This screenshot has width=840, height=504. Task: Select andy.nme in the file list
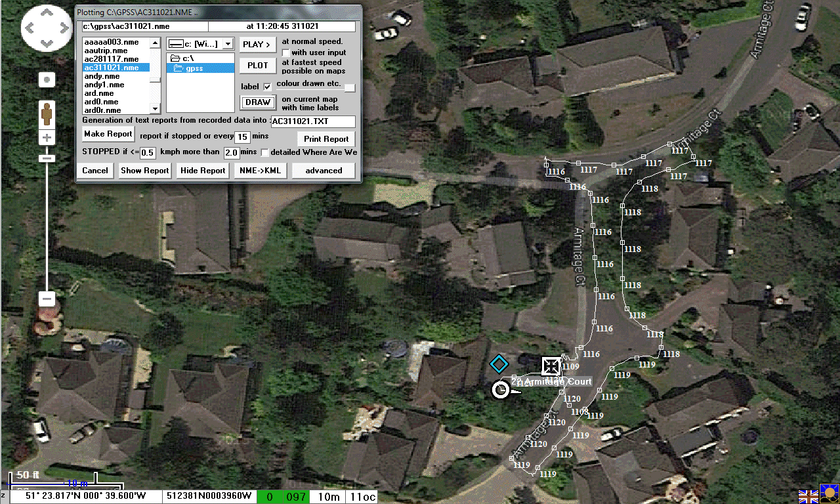pos(102,76)
